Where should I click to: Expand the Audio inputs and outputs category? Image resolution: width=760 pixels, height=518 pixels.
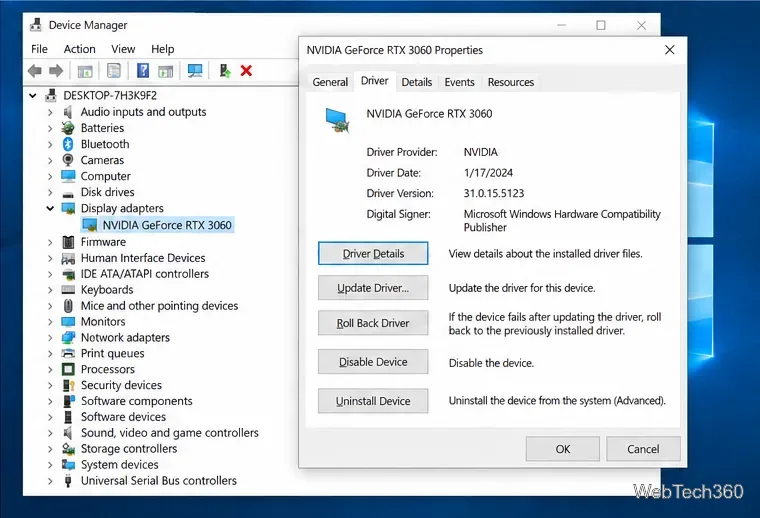(x=50, y=112)
